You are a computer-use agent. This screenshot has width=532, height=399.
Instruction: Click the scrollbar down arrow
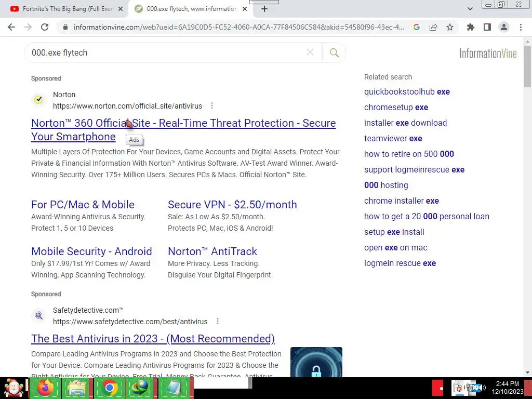tap(527, 373)
